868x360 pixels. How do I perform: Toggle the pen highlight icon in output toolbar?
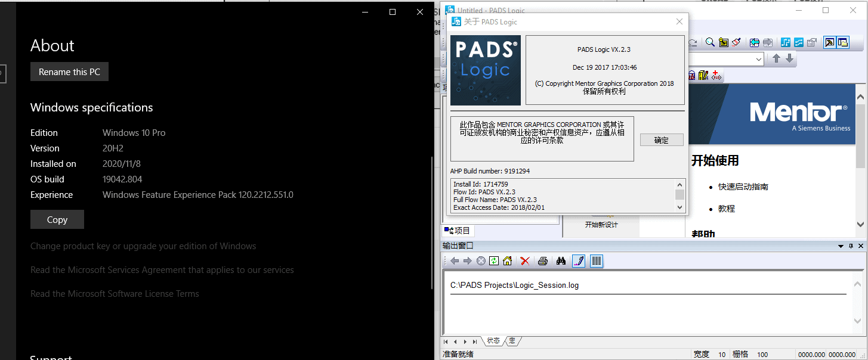[x=578, y=261]
